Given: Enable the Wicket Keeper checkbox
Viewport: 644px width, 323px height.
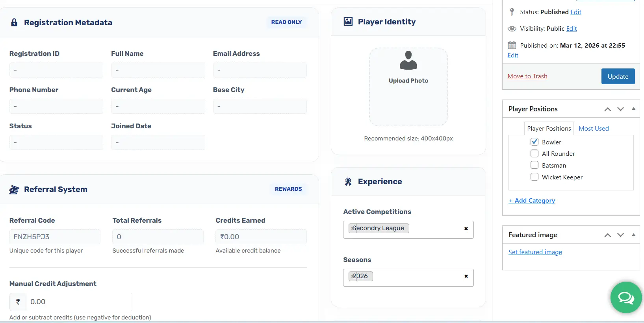Looking at the screenshot, I should coord(535,177).
